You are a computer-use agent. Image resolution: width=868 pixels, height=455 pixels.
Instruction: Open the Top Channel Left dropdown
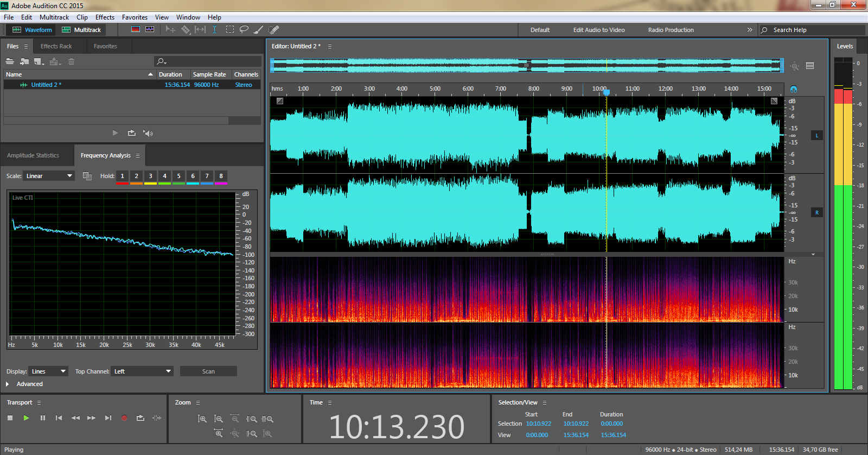coord(142,371)
